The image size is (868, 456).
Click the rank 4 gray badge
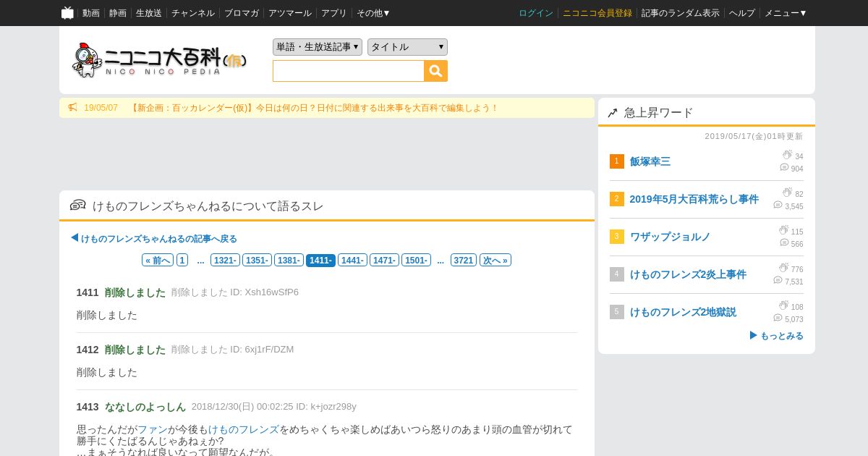pyautogui.click(x=616, y=274)
